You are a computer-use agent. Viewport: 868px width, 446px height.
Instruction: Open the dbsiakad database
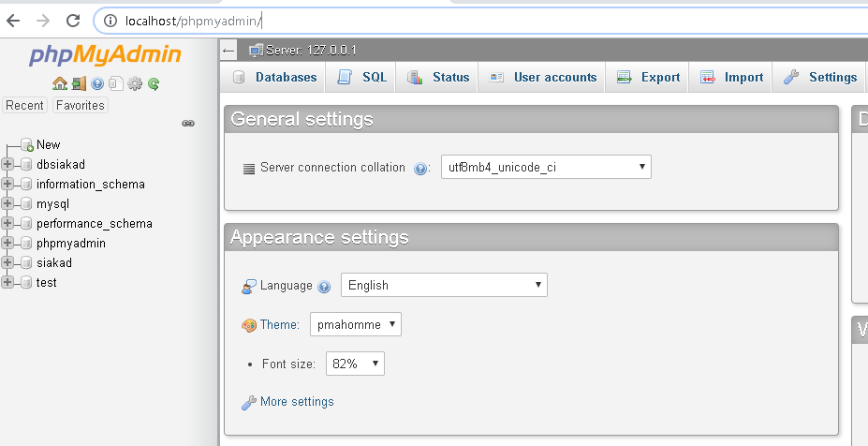[x=60, y=165]
